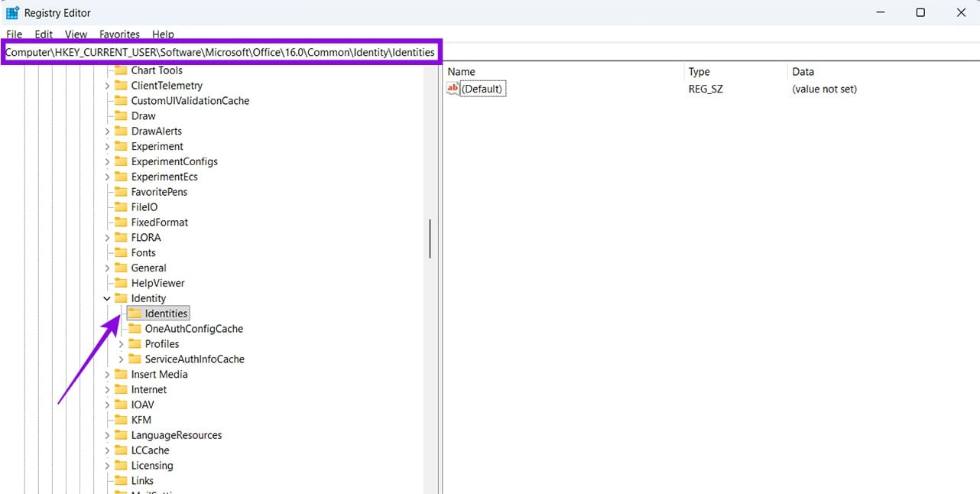980x494 pixels.
Task: Expand the ExperimentConfigs key
Action: pyautogui.click(x=107, y=161)
